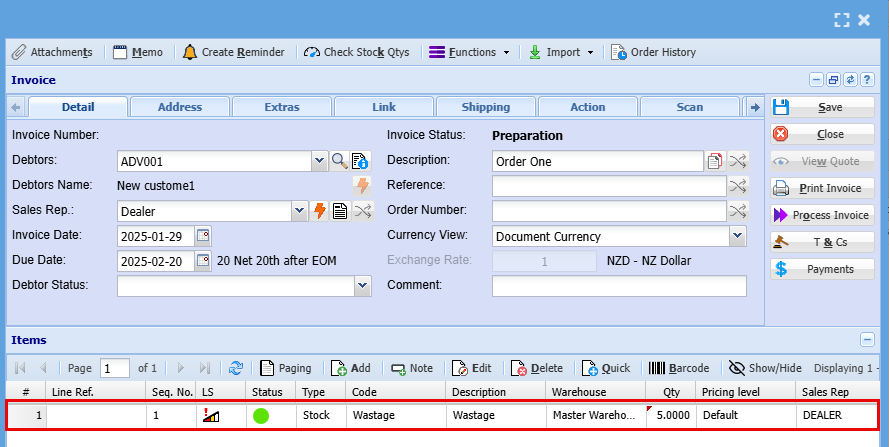Click copy icon next to Description field
The height and width of the screenshot is (447, 889).
point(714,161)
